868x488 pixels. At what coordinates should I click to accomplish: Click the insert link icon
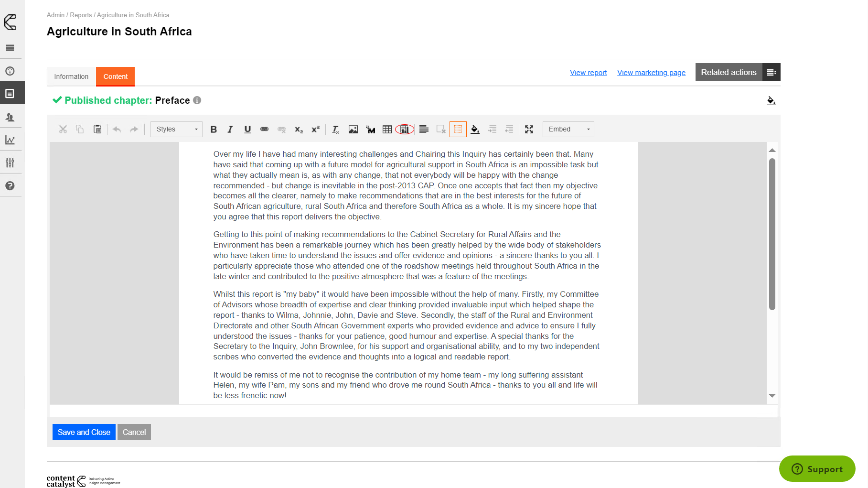pos(264,130)
